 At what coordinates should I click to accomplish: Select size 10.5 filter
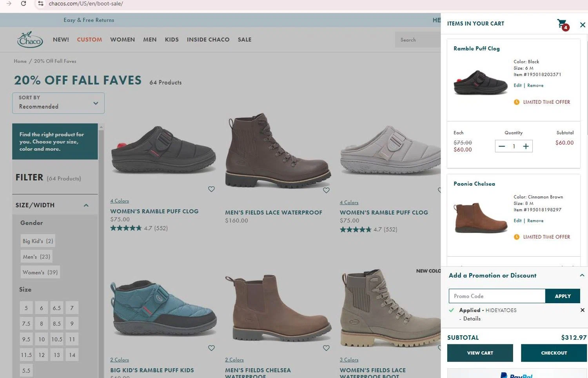pos(57,339)
